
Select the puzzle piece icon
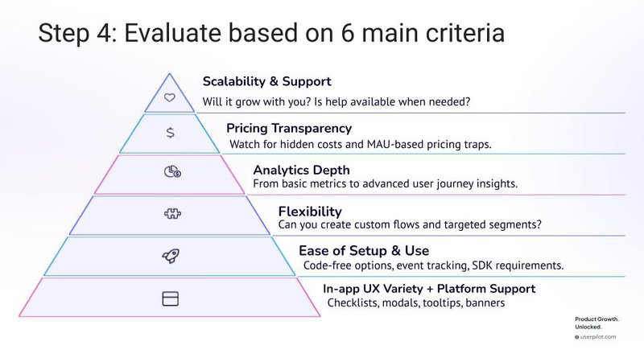coord(170,215)
